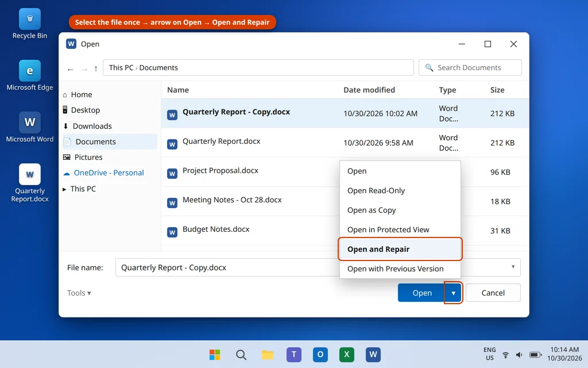The width and height of the screenshot is (588, 368).
Task: Select Documents in navigation pane
Action: (110, 141)
